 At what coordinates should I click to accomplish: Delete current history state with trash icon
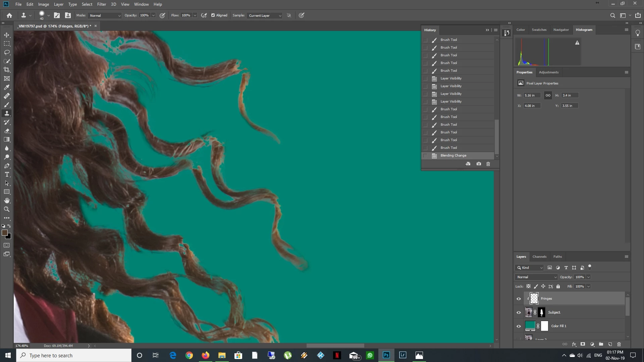488,164
